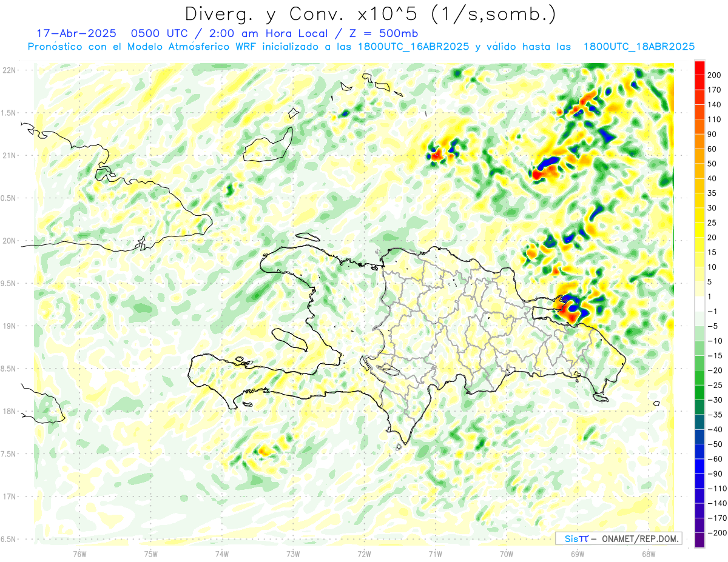Click the '69W' longitude label
The width and height of the screenshot is (728, 562).
[x=578, y=554]
